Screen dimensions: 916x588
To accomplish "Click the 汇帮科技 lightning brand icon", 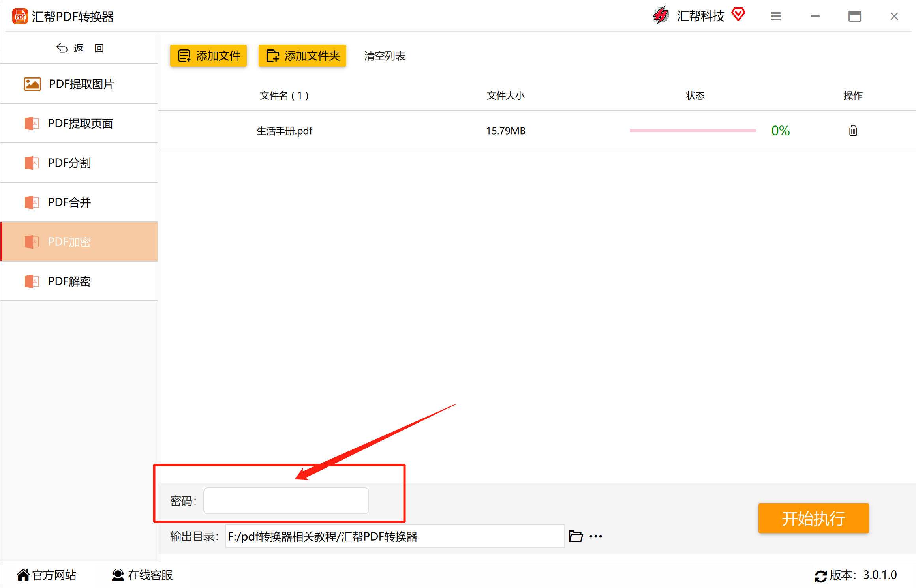I will pyautogui.click(x=661, y=16).
